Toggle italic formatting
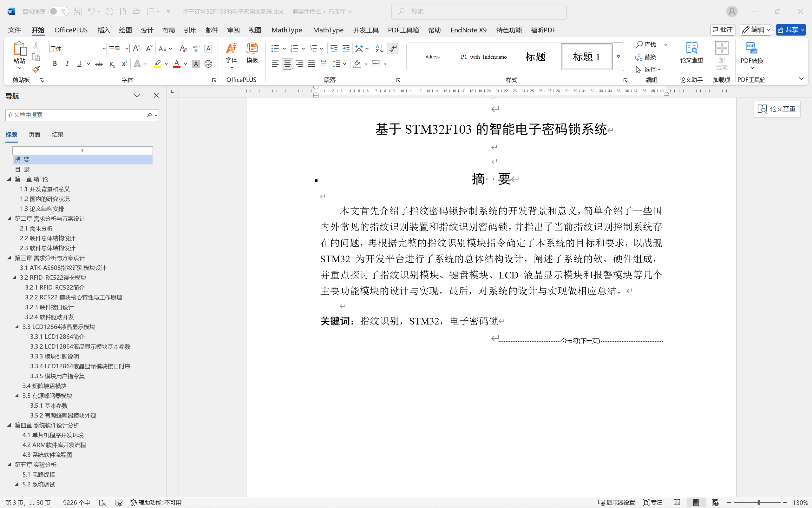The width and height of the screenshot is (812, 508). point(67,64)
